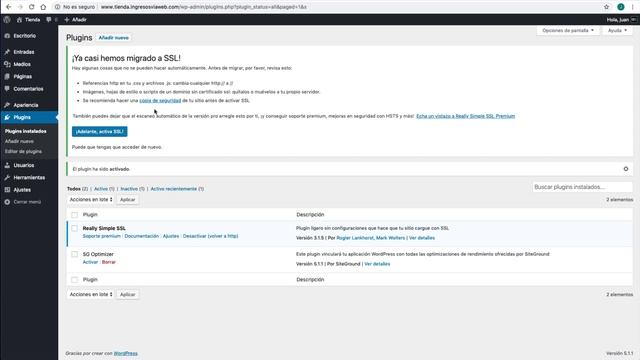The height and width of the screenshot is (360, 640).
Task: Open Plugins instalados submenu item
Action: click(26, 131)
